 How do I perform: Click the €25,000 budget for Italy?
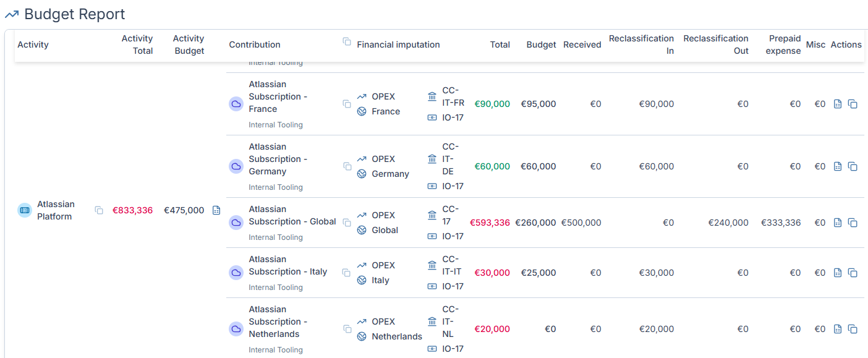[x=538, y=273]
